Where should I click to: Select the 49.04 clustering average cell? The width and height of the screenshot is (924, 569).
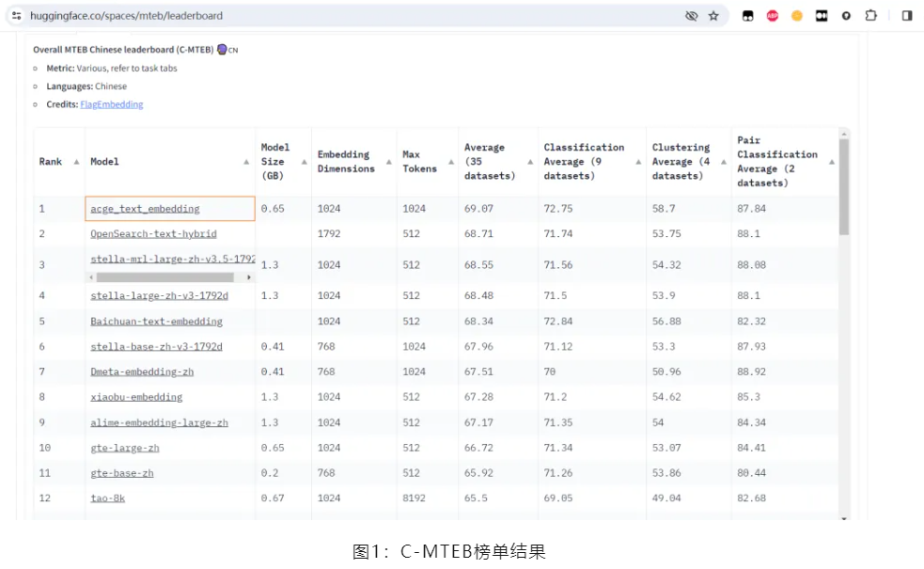click(666, 498)
